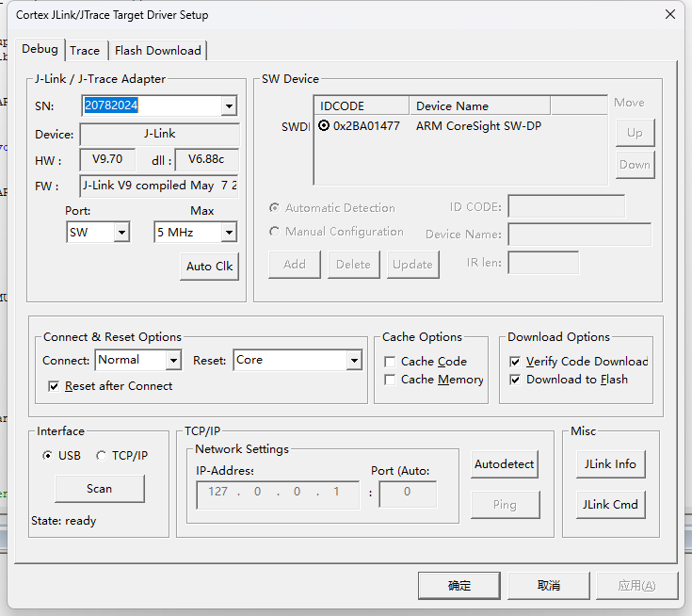Click the dll version V6.88c field
Screen dimensions: 692x616
(206, 159)
